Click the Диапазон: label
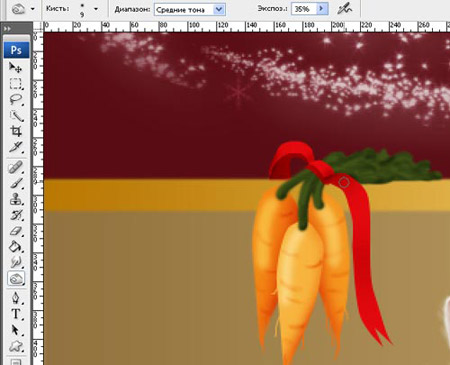 click(132, 10)
